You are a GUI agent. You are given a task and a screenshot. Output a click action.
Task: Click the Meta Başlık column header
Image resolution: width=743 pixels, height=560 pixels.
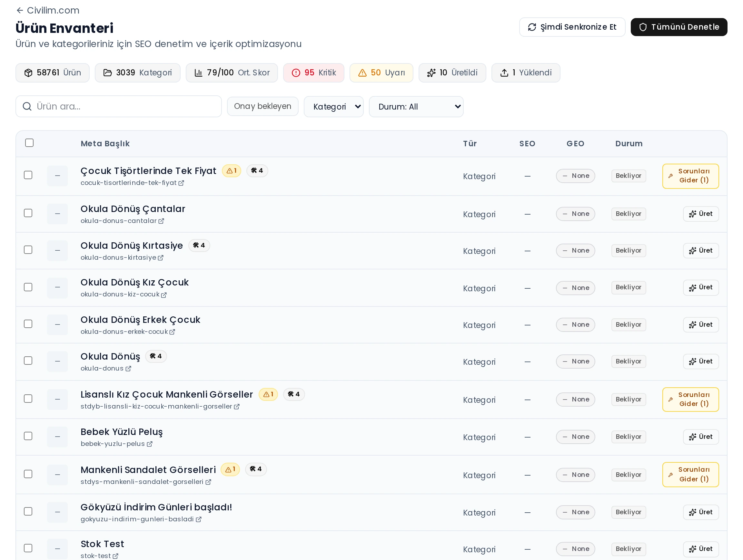[105, 144]
